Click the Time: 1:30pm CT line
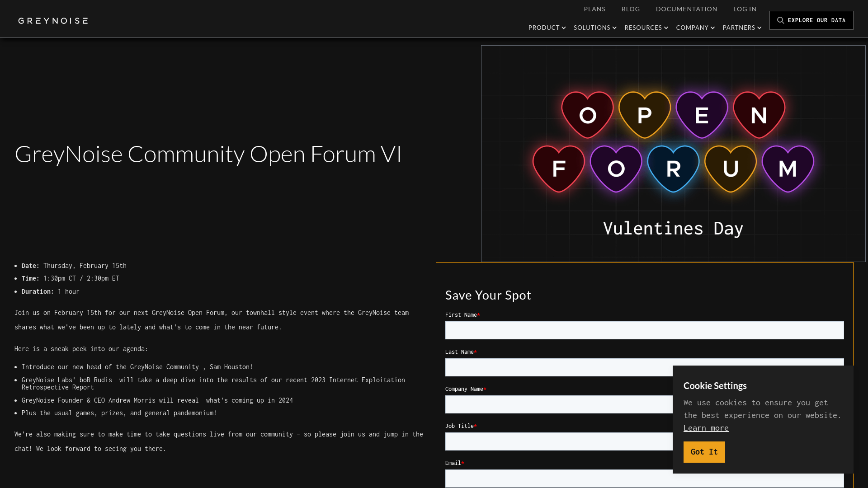The image size is (868, 488). (x=71, y=278)
